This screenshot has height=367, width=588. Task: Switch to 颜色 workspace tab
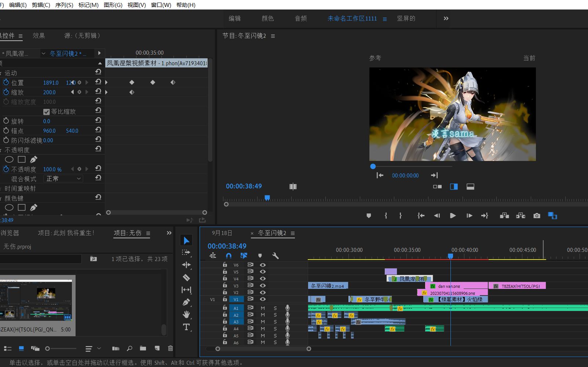(x=267, y=18)
